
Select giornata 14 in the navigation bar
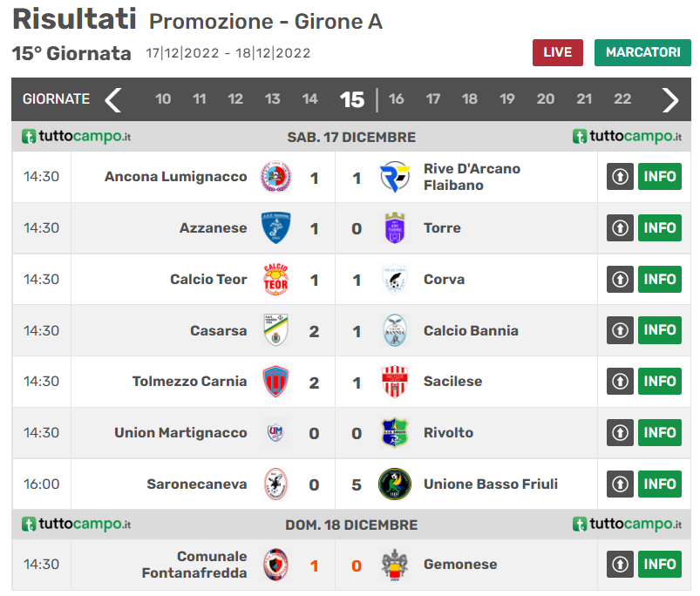309,99
